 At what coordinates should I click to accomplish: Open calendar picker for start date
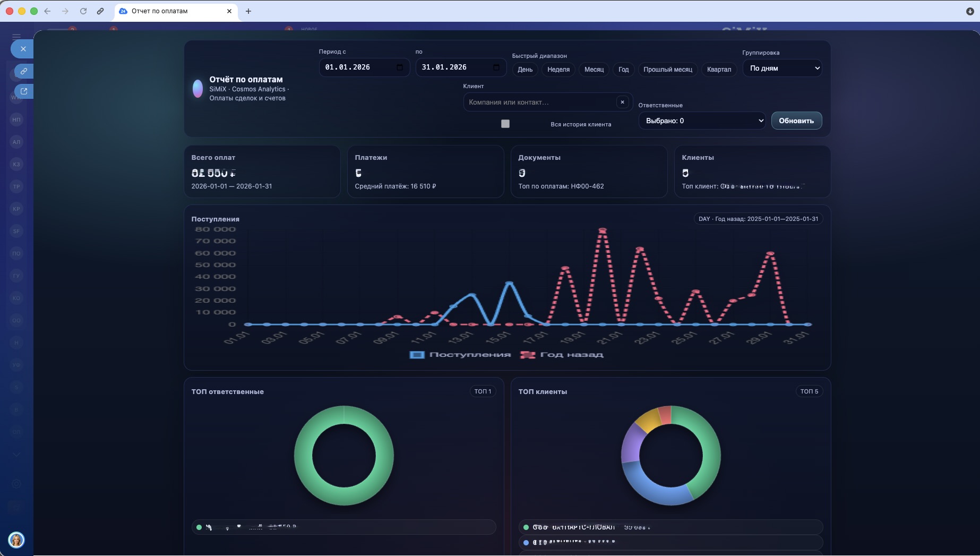point(400,67)
